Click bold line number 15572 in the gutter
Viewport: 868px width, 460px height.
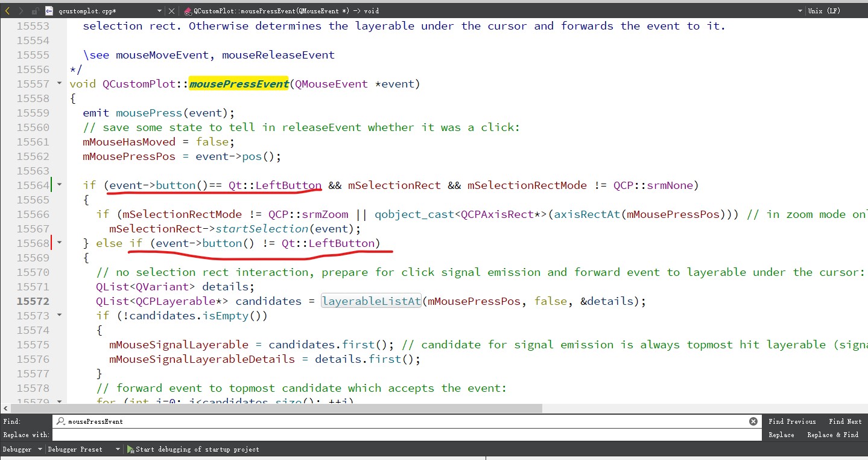[33, 301]
